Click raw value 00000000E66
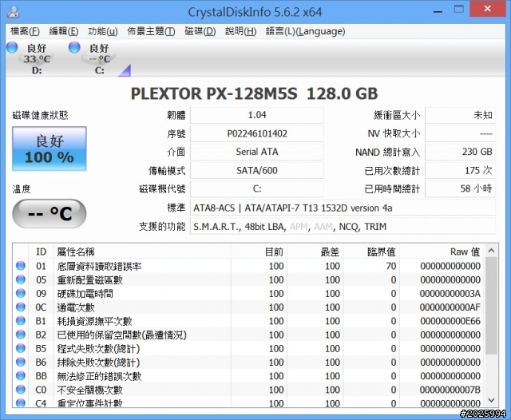The width and height of the screenshot is (511, 420). 450,321
